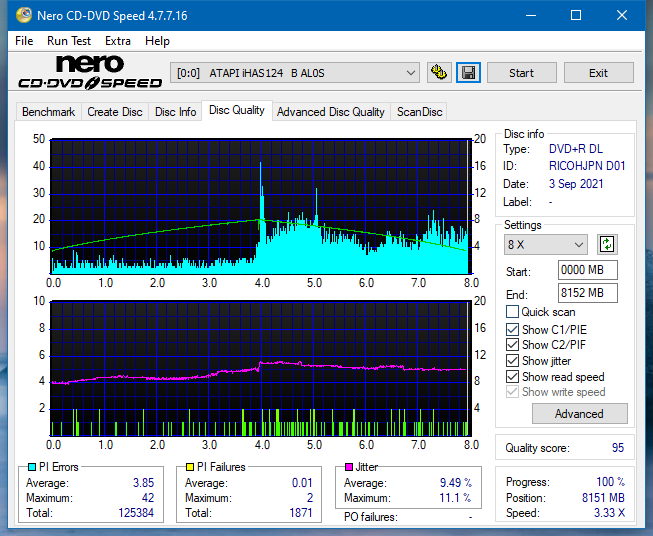Viewport: 653px width, 536px height.
Task: Click PI Errors maximum 42
Action: [x=148, y=498]
